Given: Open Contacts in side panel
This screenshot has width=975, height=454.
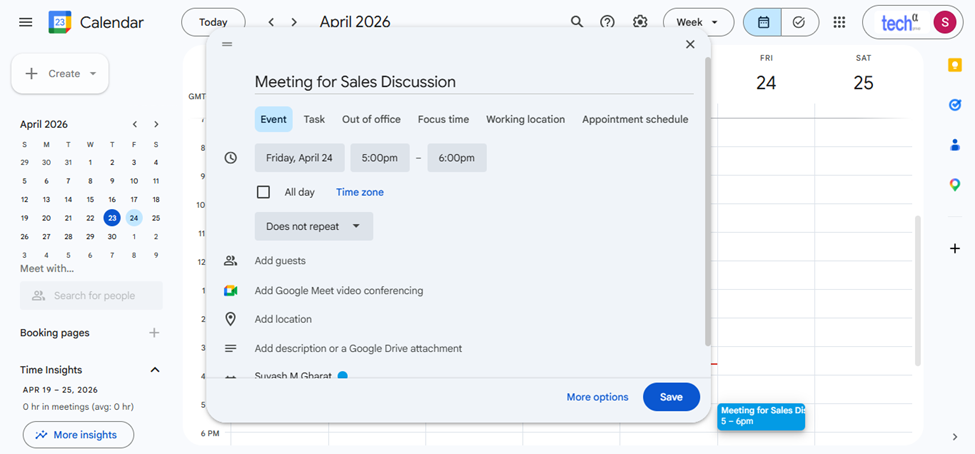Looking at the screenshot, I should [954, 145].
